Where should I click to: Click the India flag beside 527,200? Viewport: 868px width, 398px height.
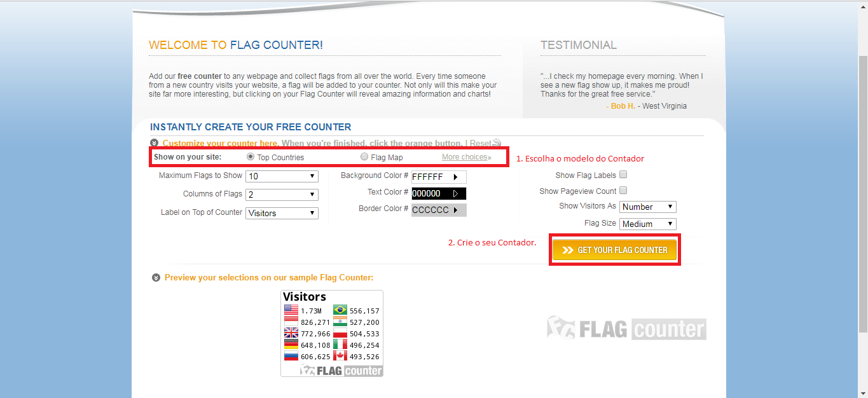[340, 322]
